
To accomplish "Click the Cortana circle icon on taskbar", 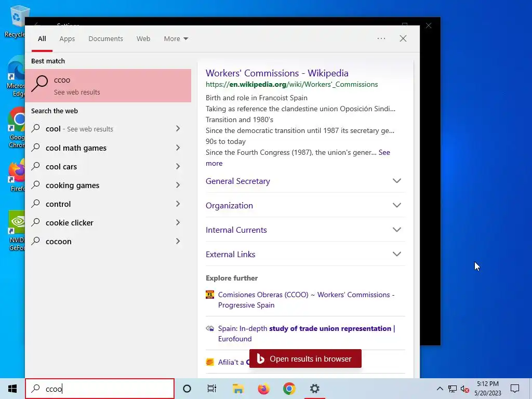I will 187,389.
